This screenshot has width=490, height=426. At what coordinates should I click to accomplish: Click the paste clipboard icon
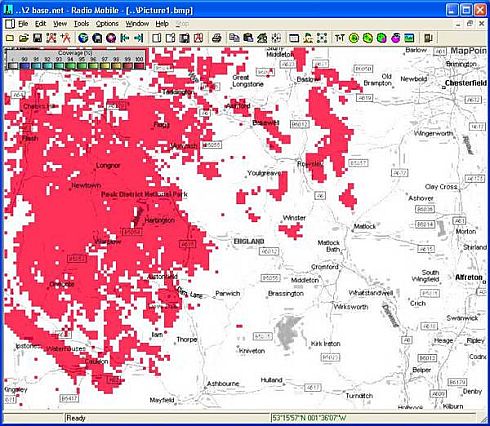pos(248,38)
